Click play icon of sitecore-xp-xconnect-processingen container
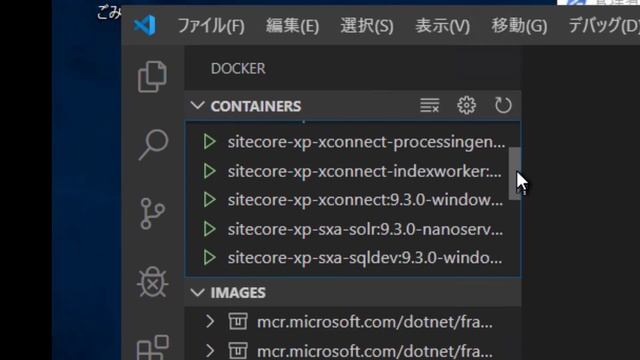This screenshot has height=360, width=640. coord(209,142)
